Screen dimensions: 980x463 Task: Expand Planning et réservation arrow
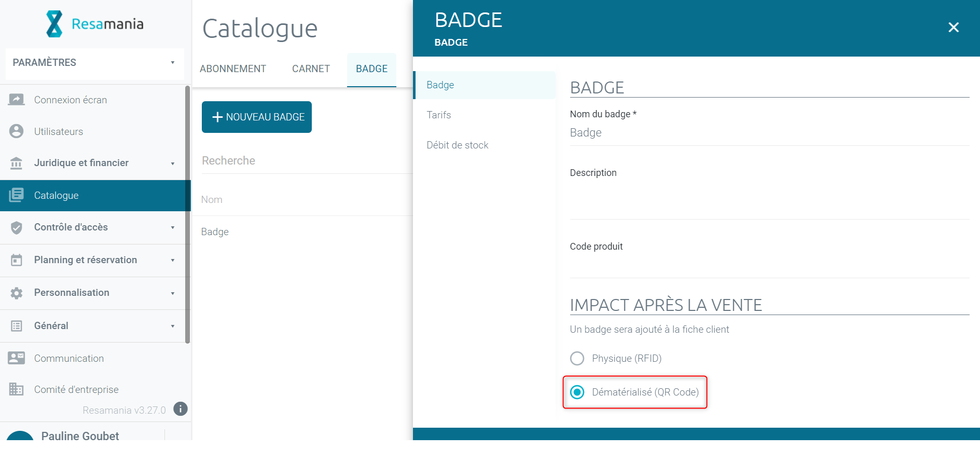pos(173,260)
